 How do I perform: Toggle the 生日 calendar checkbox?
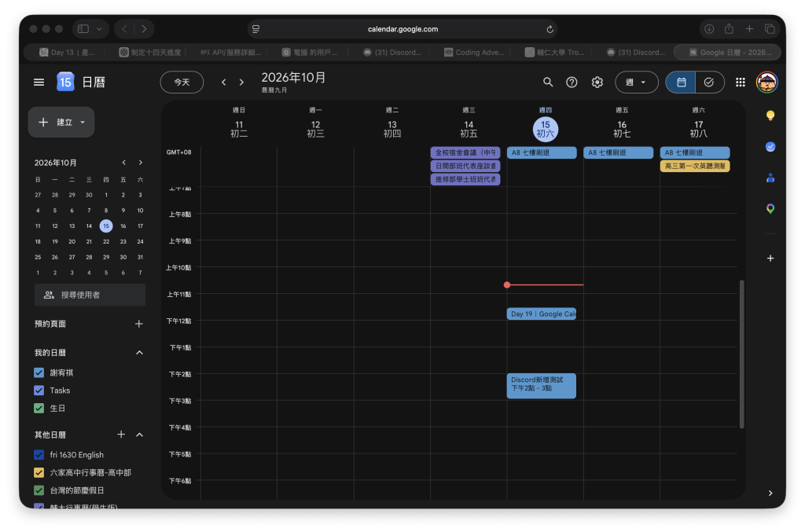pos(39,409)
